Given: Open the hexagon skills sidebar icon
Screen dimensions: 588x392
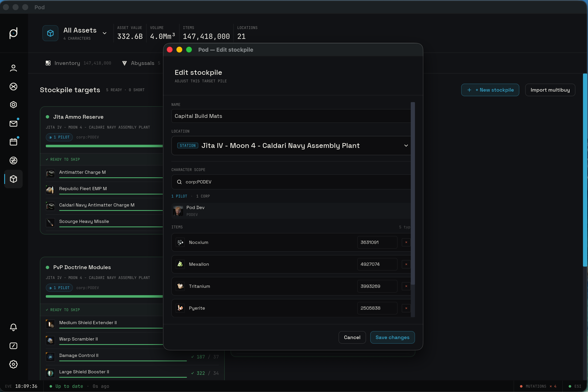Looking at the screenshot, I should [x=13, y=105].
